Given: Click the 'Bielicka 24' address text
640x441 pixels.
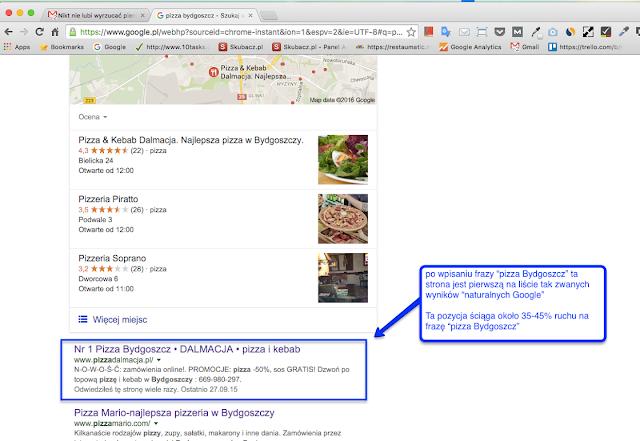Looking at the screenshot, I should [96, 161].
